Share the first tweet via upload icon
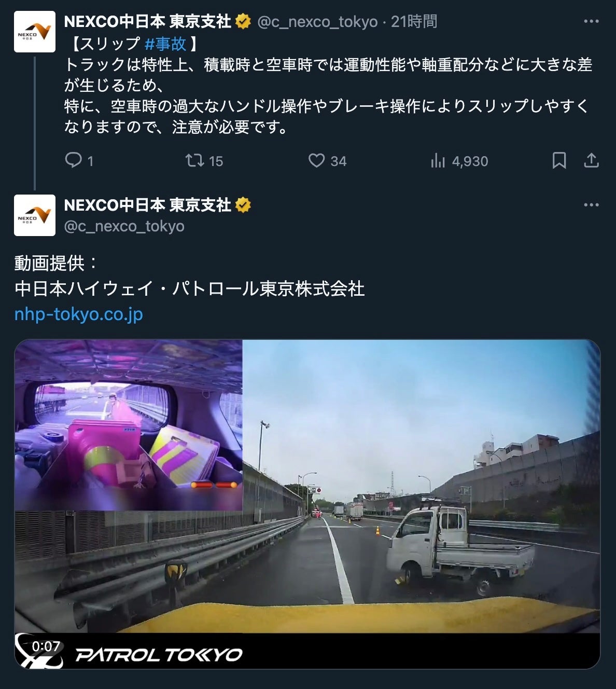Screen dimensions: 616x689 591,160
